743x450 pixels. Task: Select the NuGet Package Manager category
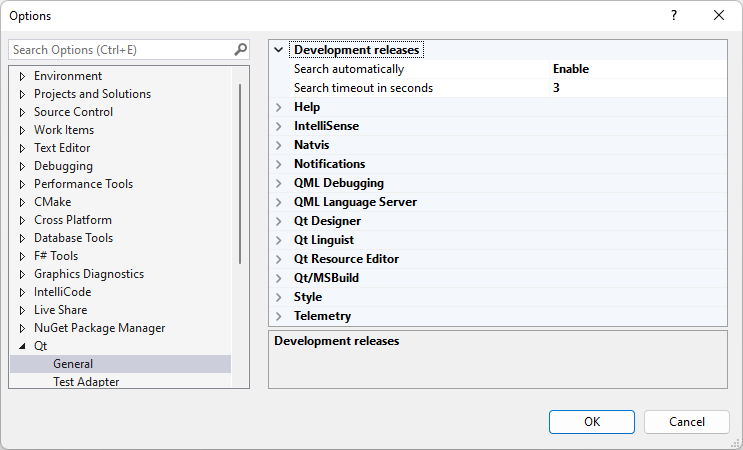100,328
